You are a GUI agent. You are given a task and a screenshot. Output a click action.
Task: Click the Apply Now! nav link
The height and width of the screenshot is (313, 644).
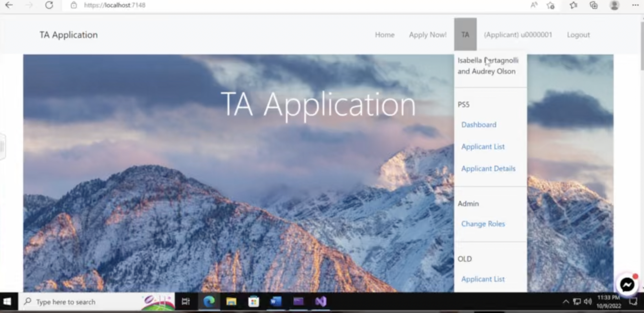point(428,35)
